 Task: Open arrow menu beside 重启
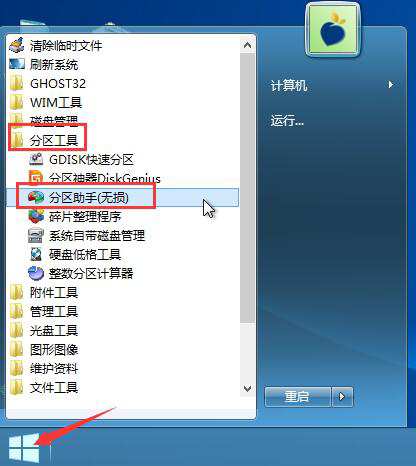coord(342,397)
